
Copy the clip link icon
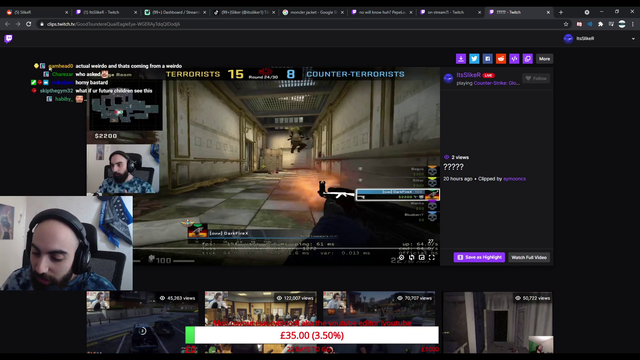(528, 59)
